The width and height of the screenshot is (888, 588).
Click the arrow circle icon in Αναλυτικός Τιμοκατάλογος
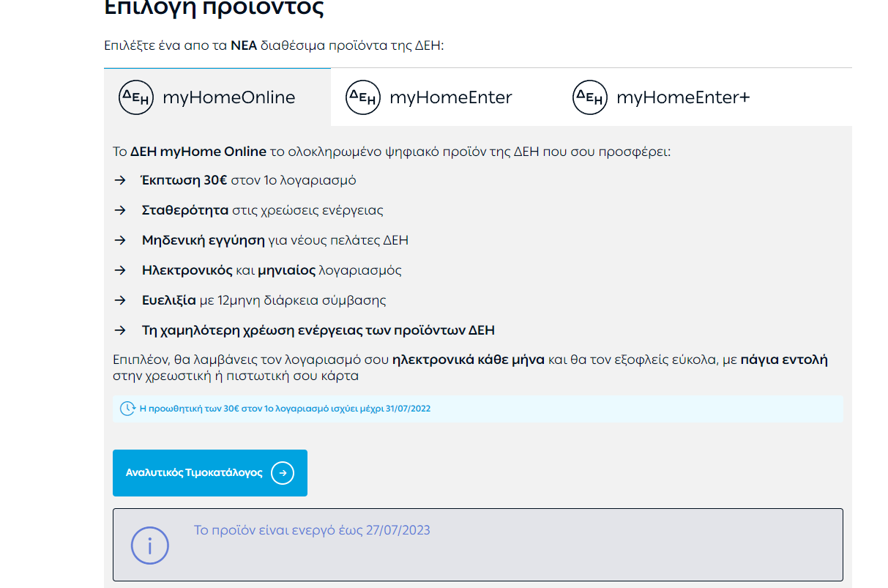[x=283, y=473]
